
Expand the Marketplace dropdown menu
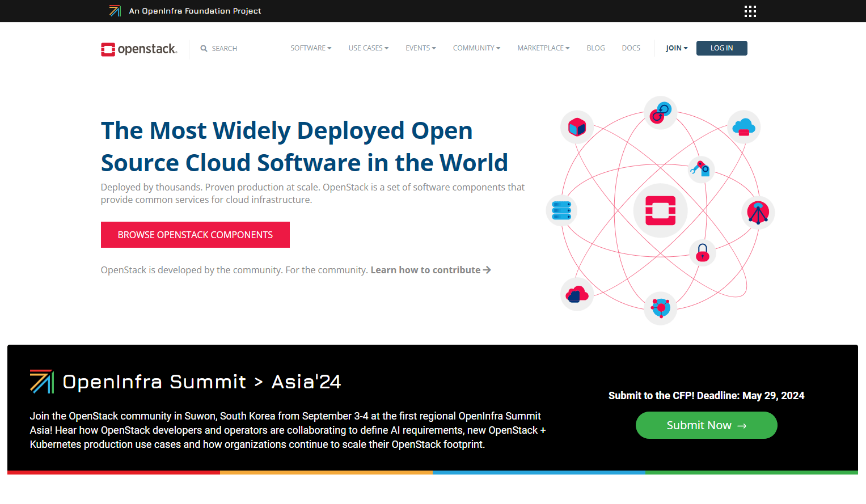coord(543,48)
